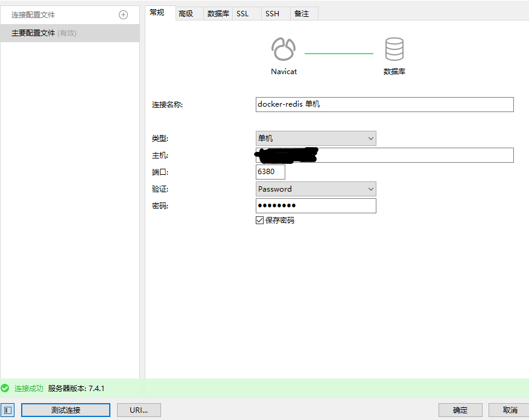Click the green connection success checkmark icon
Viewport: 529px width, 420px height.
5,389
